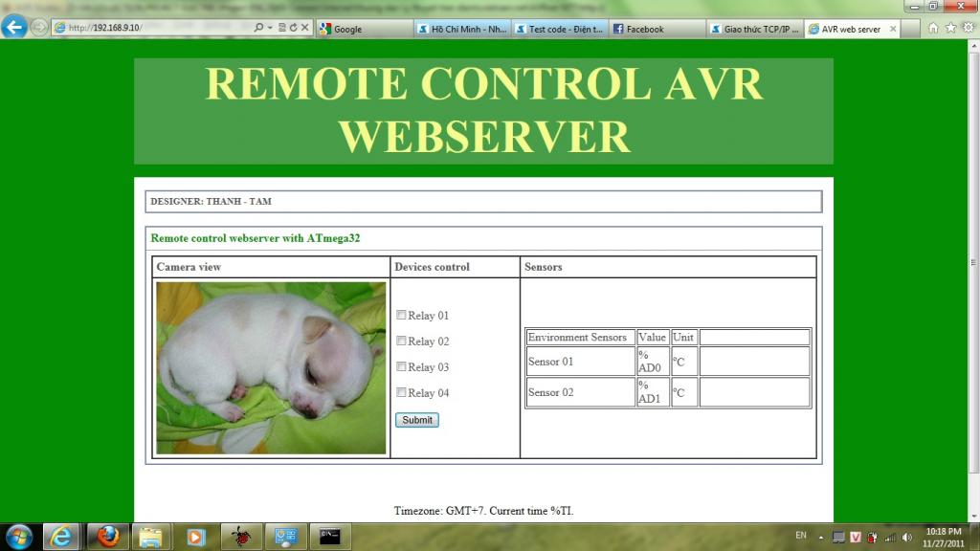Close the AVR web server tab
This screenshot has width=980, height=551.
point(893,29)
